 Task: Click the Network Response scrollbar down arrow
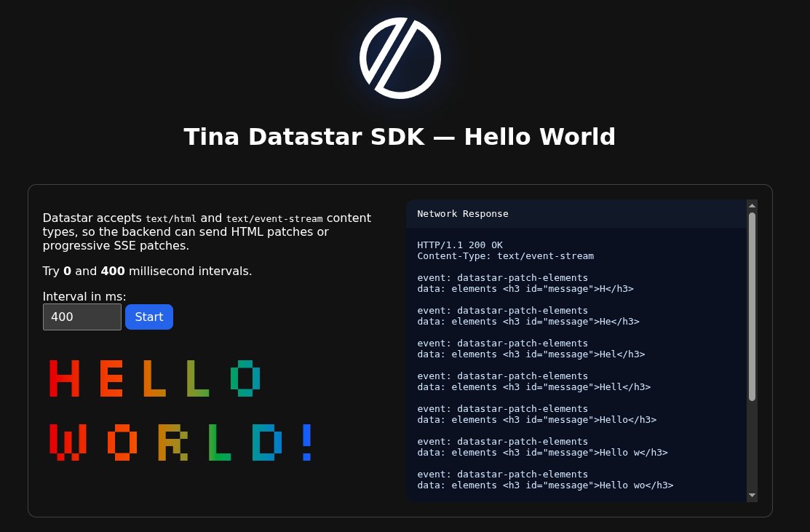click(x=753, y=496)
